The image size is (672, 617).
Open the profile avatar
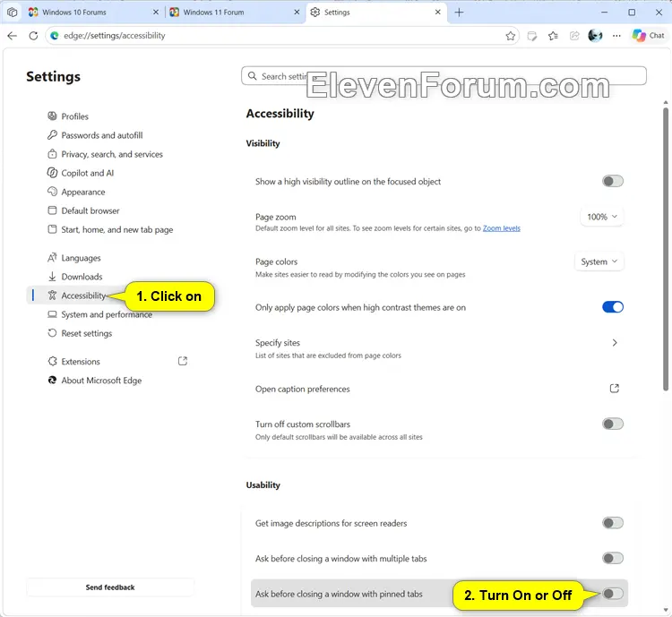coord(595,36)
